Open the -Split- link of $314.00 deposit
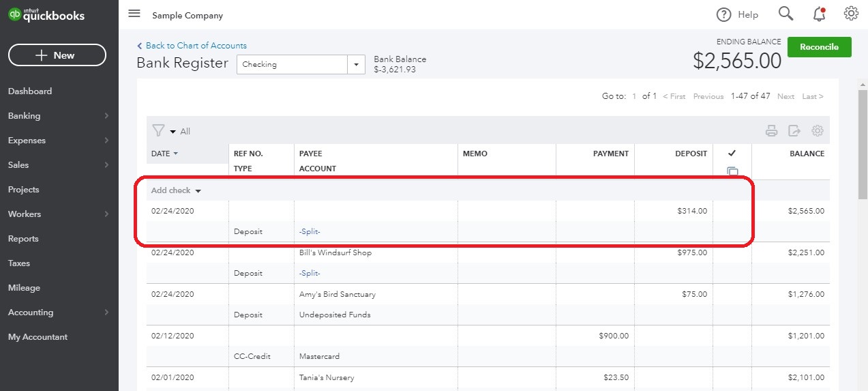868x391 pixels. point(310,231)
